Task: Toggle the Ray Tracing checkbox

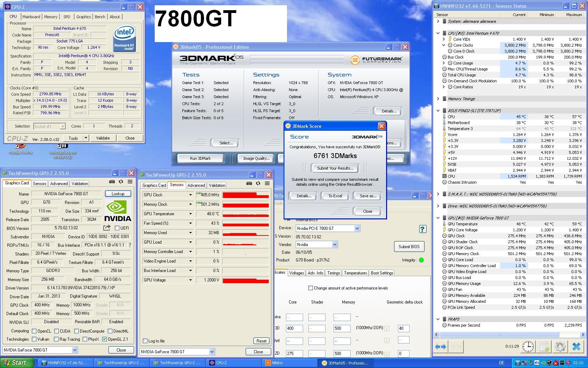Action: 56,339
